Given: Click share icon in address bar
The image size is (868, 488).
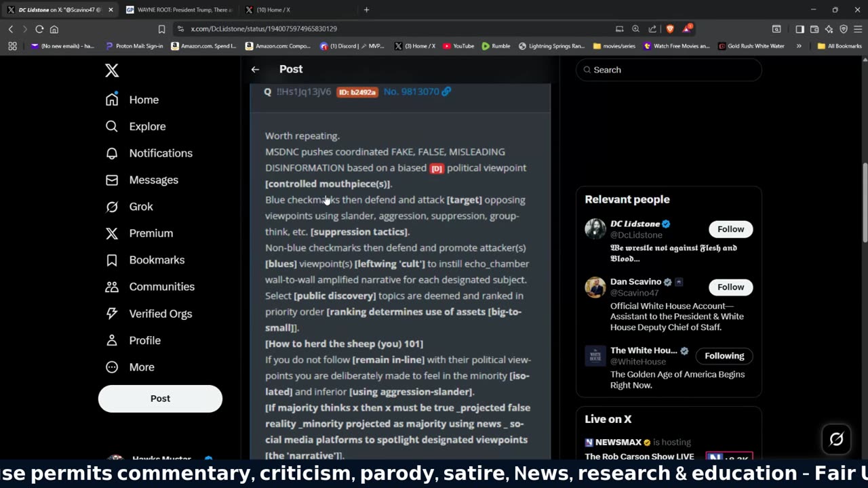Looking at the screenshot, I should pos(652,29).
